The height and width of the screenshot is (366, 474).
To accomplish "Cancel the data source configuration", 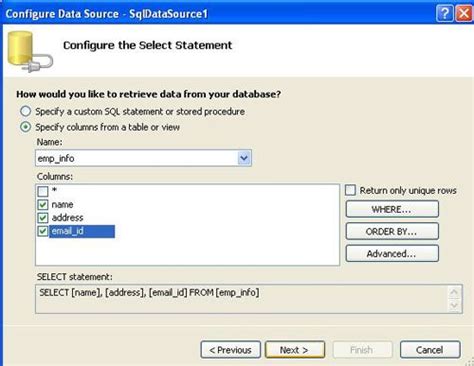I will 430,350.
